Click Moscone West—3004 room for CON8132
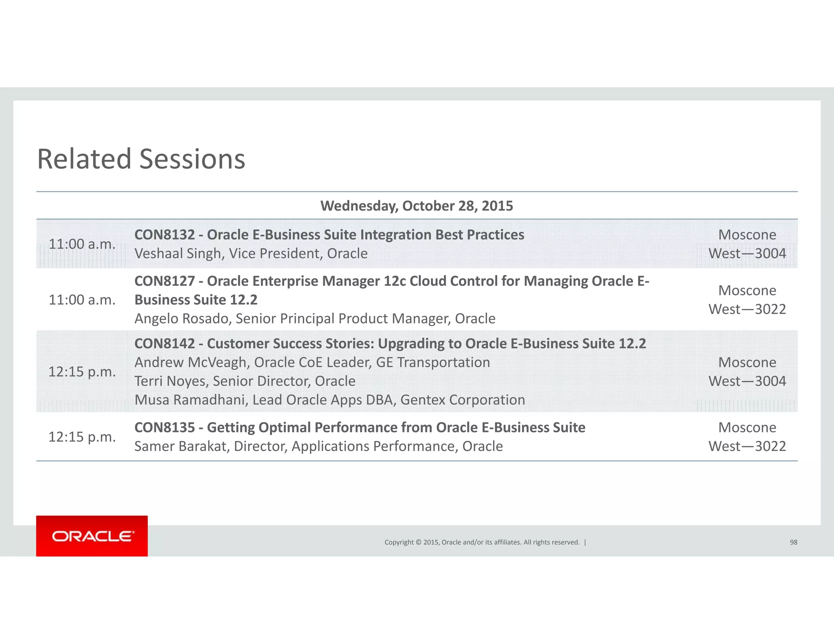834x644 pixels. click(x=747, y=244)
